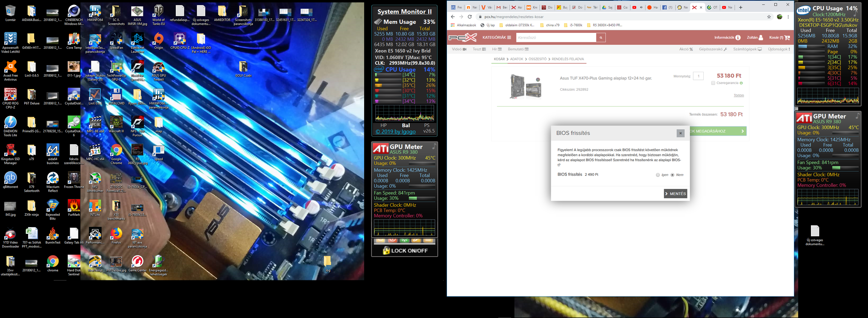The image size is (868, 318).
Task: Open the Firefox desktop shortcut
Action: [x=116, y=236]
